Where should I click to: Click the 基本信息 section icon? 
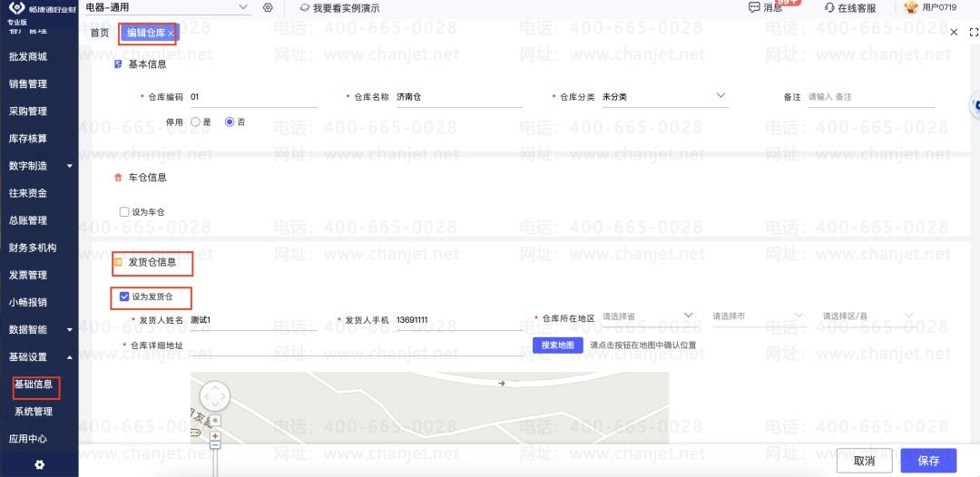tap(118, 63)
